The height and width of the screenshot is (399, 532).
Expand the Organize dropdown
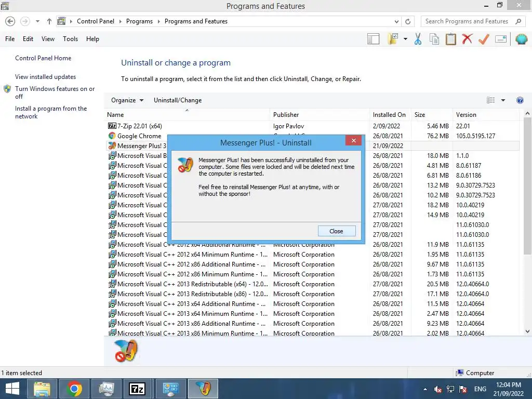(127, 100)
